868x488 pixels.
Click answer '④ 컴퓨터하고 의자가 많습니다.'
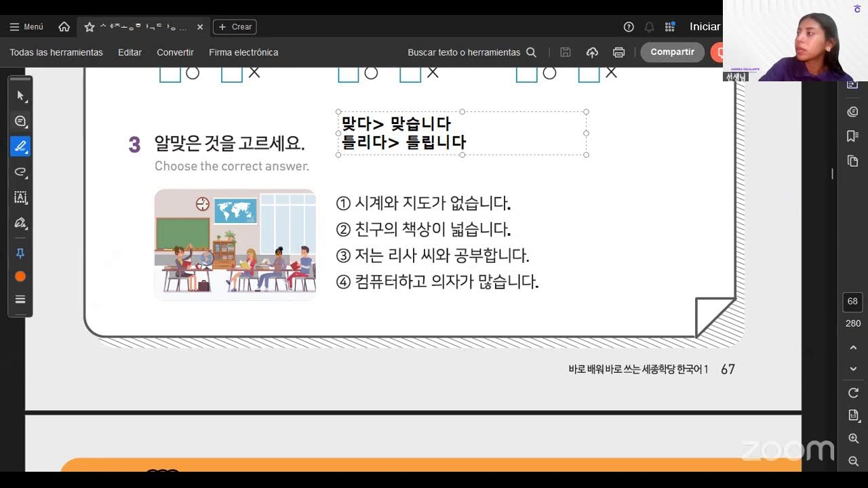[x=437, y=282]
